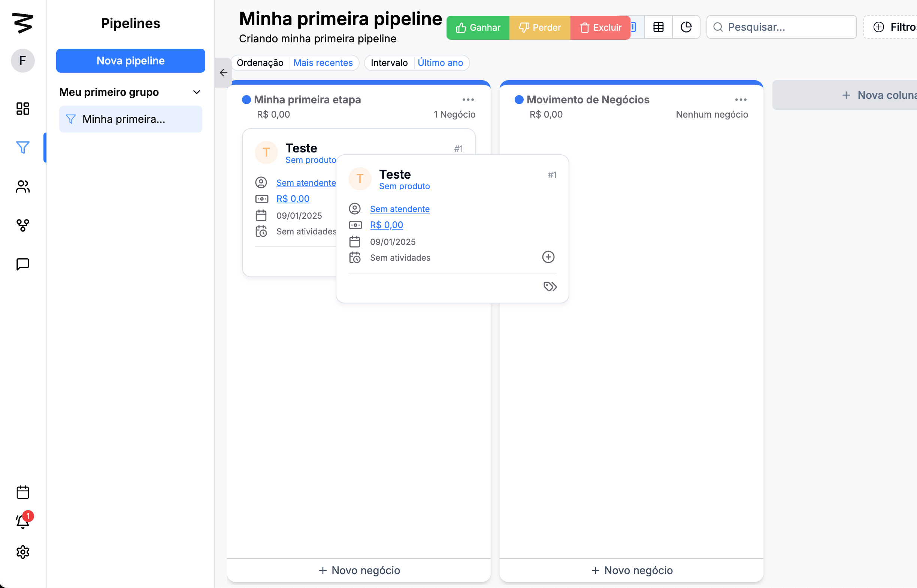Open the settings gear icon
This screenshot has height=588, width=917.
click(x=22, y=552)
